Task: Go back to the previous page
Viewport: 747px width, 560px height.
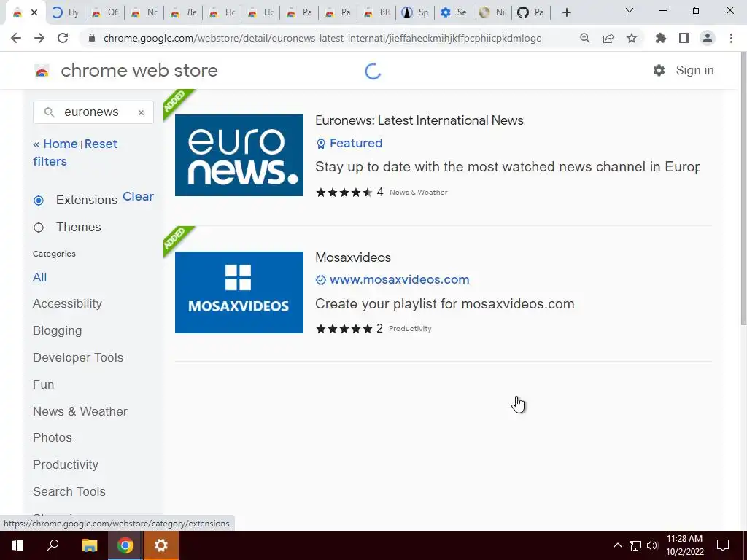Action: [16, 38]
